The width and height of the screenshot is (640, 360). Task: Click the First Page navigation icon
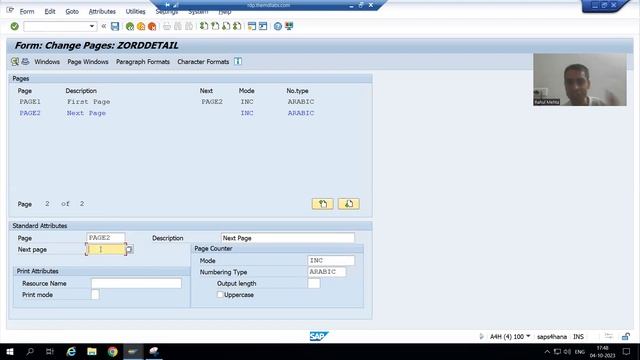point(204,27)
